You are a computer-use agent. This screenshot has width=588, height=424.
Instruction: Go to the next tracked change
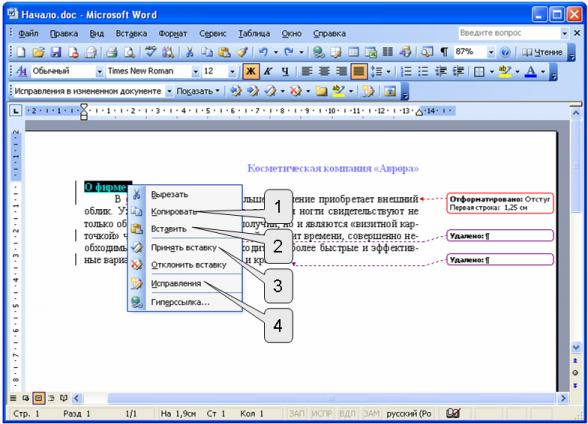point(253,91)
